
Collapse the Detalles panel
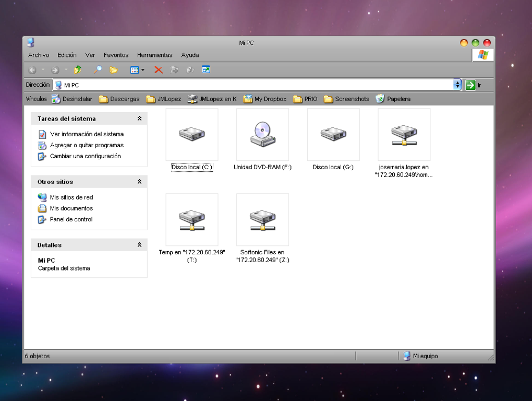tap(139, 245)
